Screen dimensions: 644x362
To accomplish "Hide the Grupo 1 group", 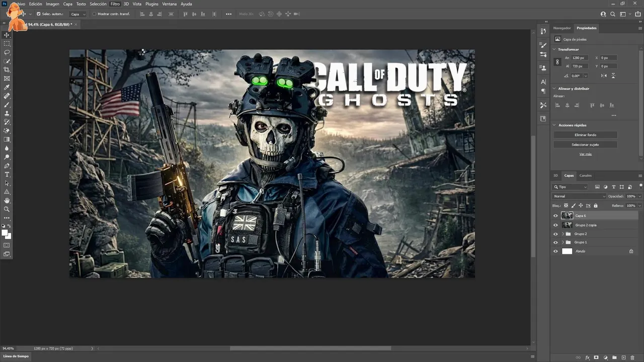I will click(x=555, y=242).
